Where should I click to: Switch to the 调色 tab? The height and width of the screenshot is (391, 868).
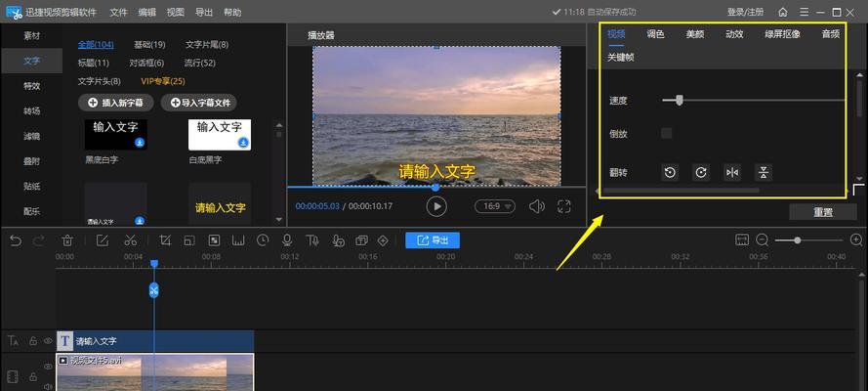click(x=655, y=34)
